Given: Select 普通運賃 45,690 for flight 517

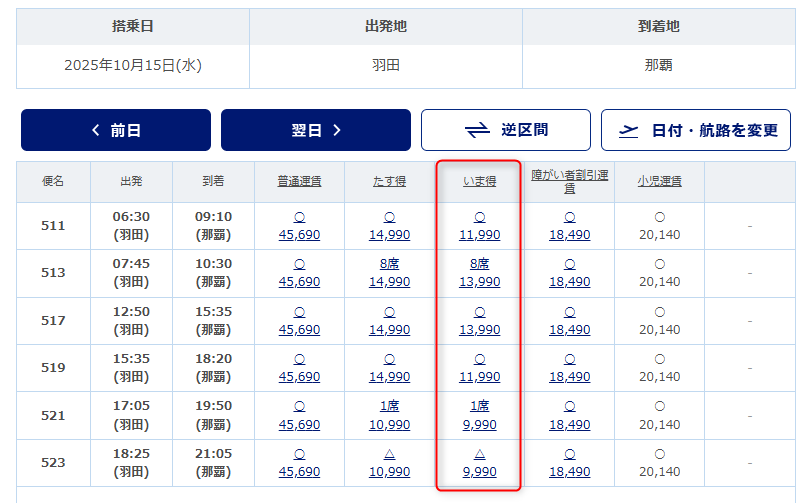Looking at the screenshot, I should [x=300, y=330].
